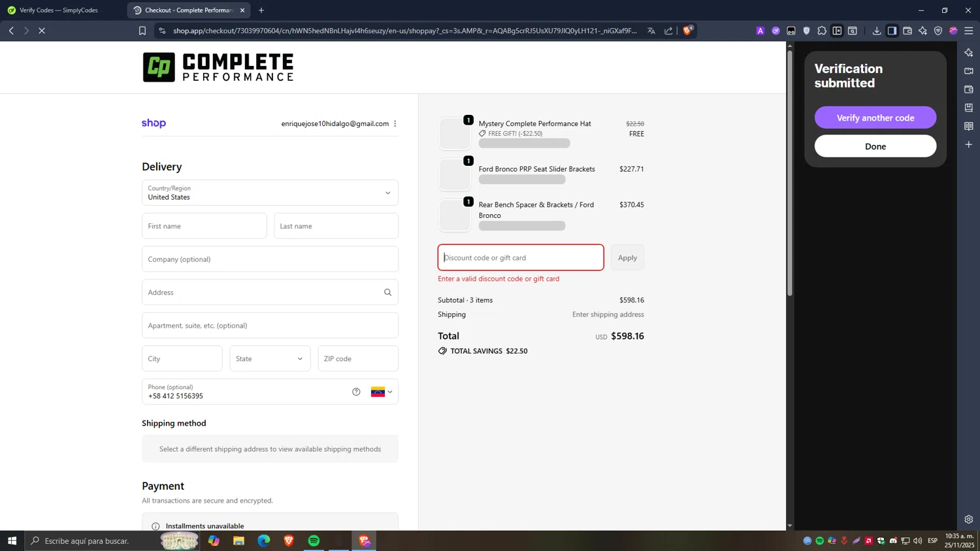Switch to the Verify Codes SimplyCodes tab
980x551 pixels.
[x=59, y=10]
